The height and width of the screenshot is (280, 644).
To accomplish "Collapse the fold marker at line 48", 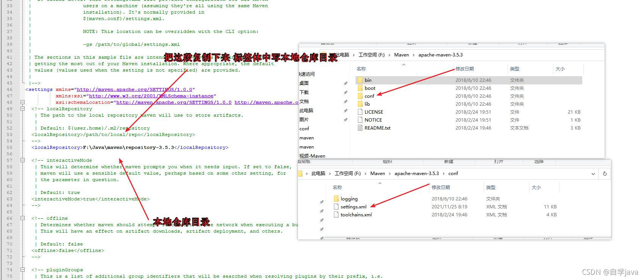I will tap(22, 102).
